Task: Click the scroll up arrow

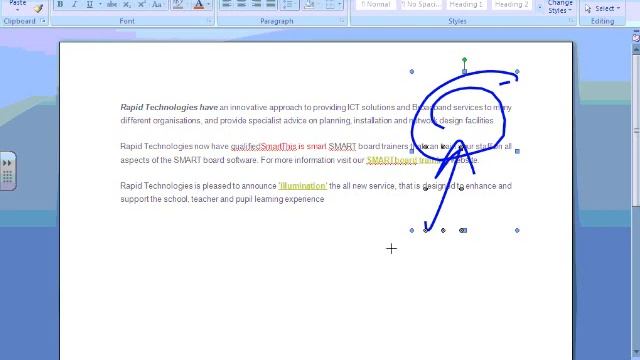Action: 636,49
